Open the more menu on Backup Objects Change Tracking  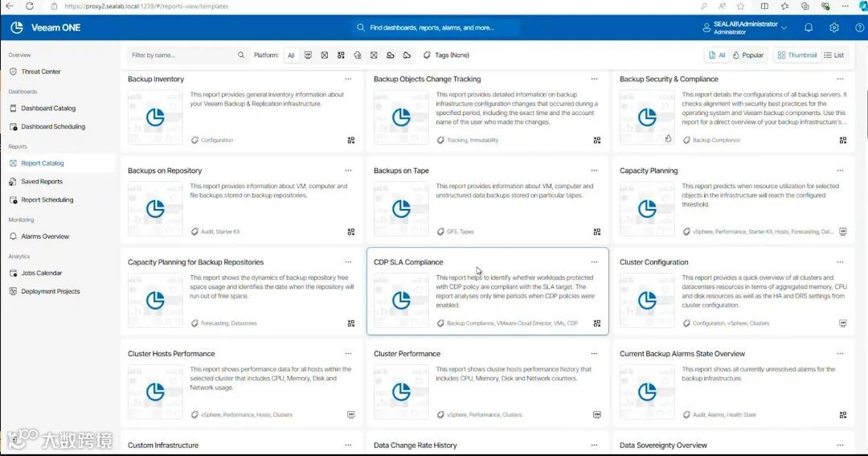[x=594, y=80]
